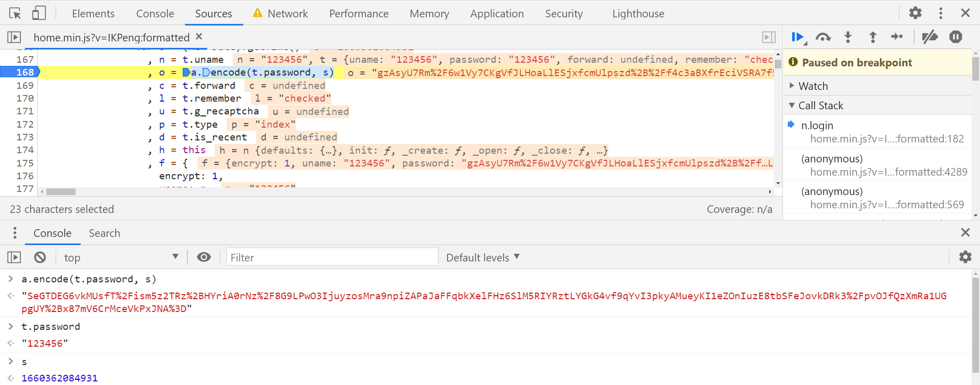This screenshot has height=385, width=980.
Task: Toggle pause on exceptions
Action: click(955, 37)
